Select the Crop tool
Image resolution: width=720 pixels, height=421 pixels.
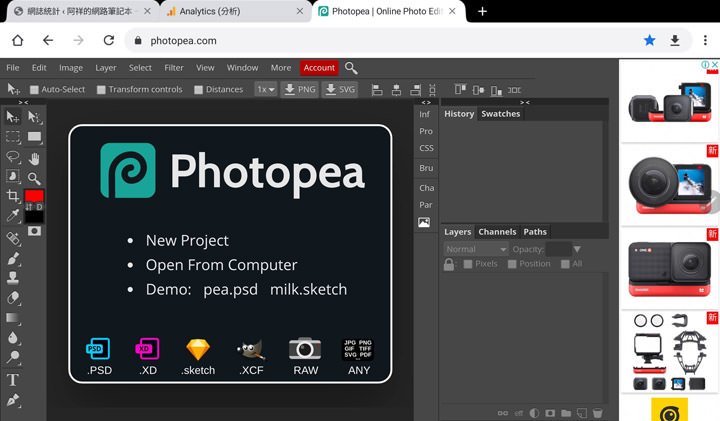tap(12, 196)
